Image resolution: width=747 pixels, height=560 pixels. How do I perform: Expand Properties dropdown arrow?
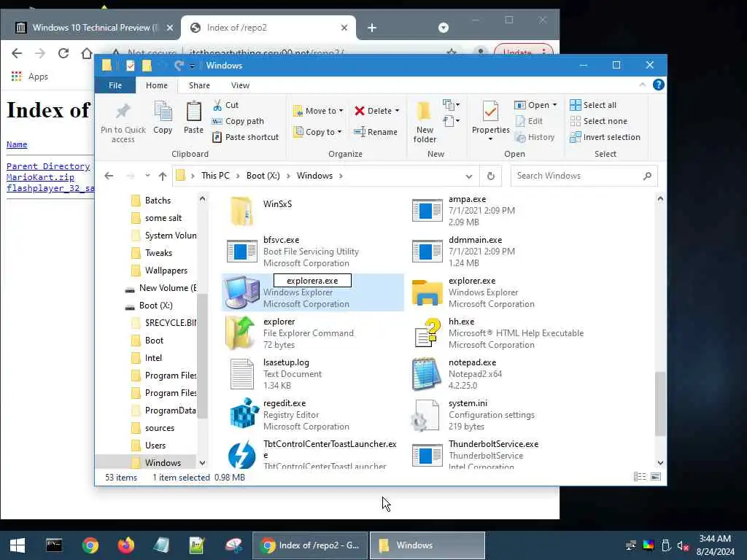tap(490, 139)
